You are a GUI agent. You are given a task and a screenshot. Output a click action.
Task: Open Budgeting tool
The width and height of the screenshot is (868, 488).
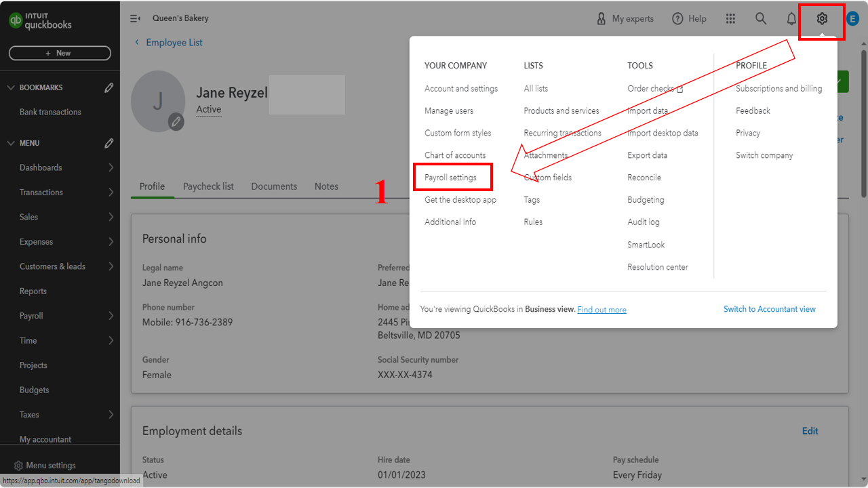coord(646,200)
